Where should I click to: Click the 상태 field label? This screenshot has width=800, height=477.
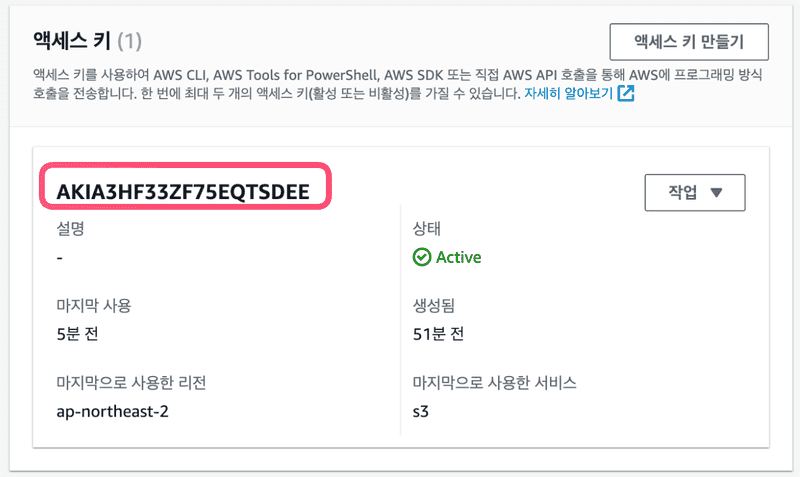click(427, 228)
